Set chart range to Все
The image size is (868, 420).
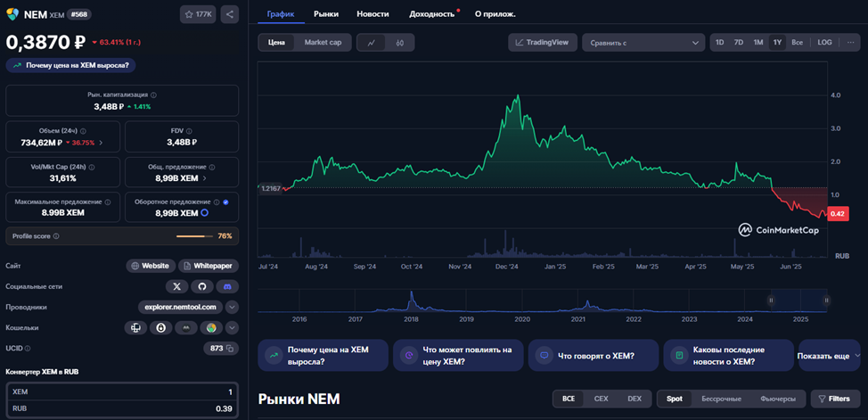tap(797, 43)
